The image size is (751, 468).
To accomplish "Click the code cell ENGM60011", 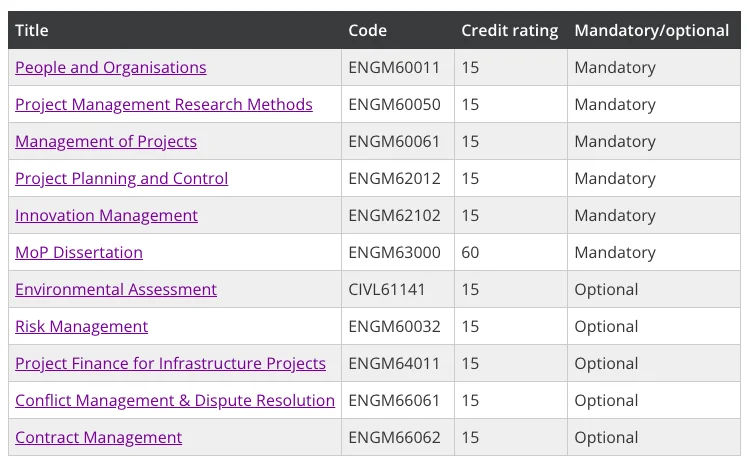I will click(x=394, y=68).
